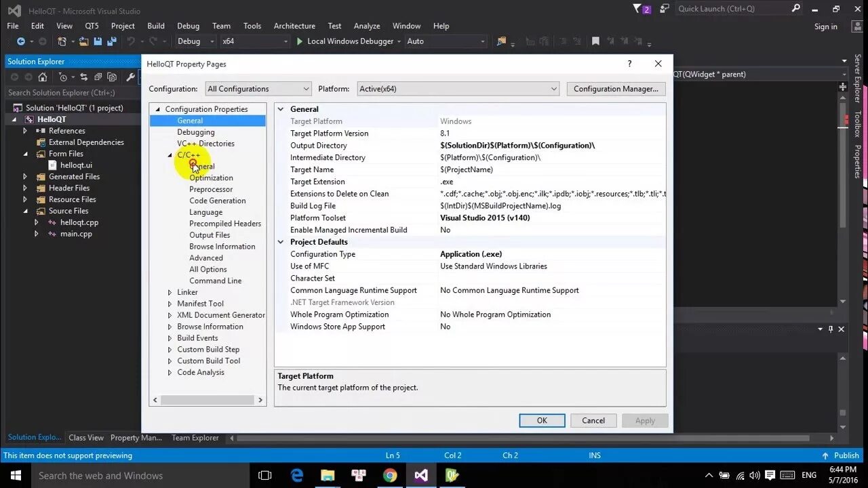The width and height of the screenshot is (868, 488).
Task: Select Preprocessor under C/C++
Action: (211, 189)
